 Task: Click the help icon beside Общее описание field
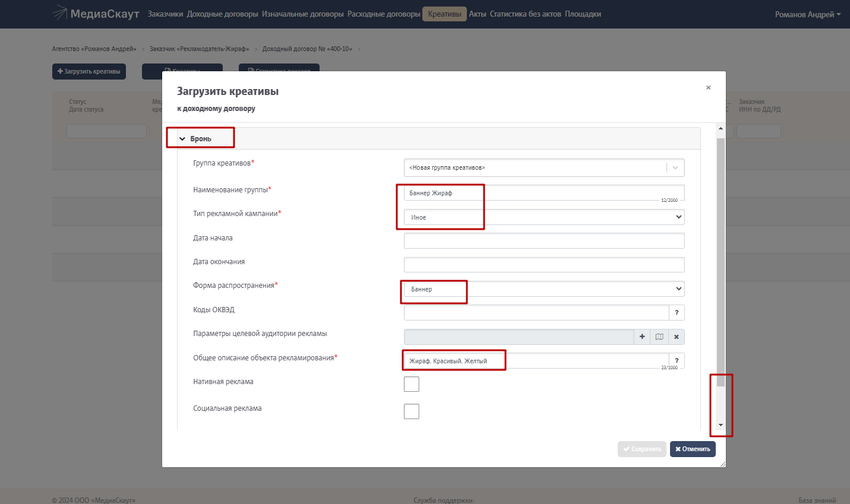(x=677, y=360)
